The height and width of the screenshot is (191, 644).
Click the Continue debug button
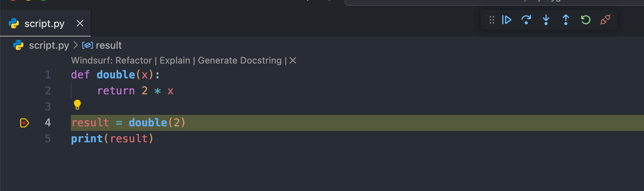point(506,20)
